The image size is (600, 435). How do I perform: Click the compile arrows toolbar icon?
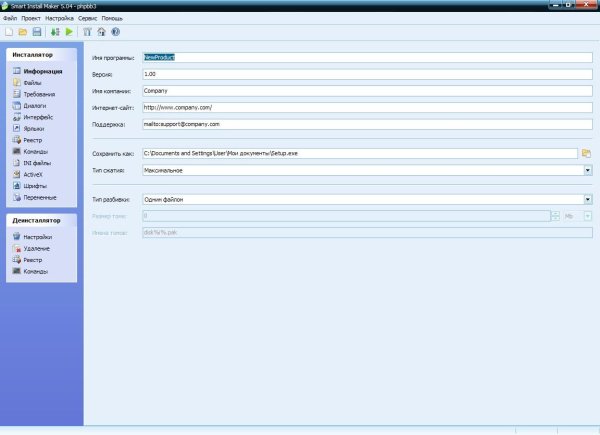click(x=55, y=32)
